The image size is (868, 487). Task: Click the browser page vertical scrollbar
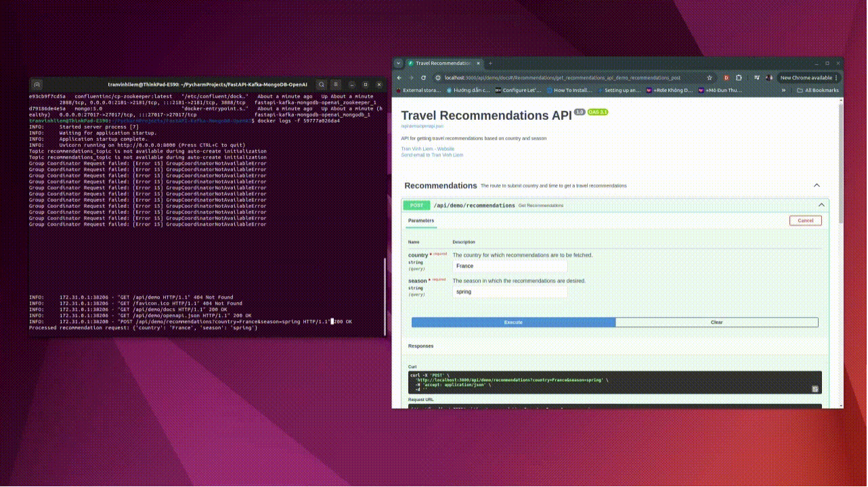[841, 169]
